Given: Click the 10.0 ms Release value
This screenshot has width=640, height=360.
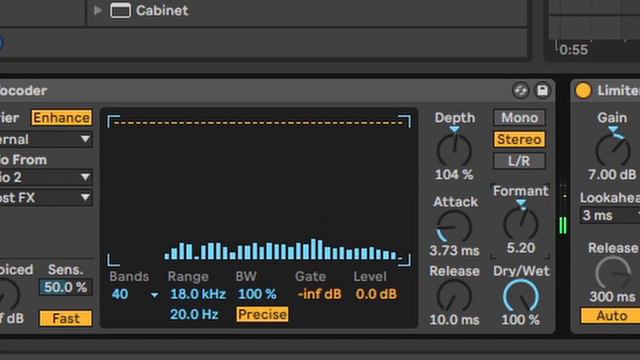Looking at the screenshot, I should pos(454,320).
